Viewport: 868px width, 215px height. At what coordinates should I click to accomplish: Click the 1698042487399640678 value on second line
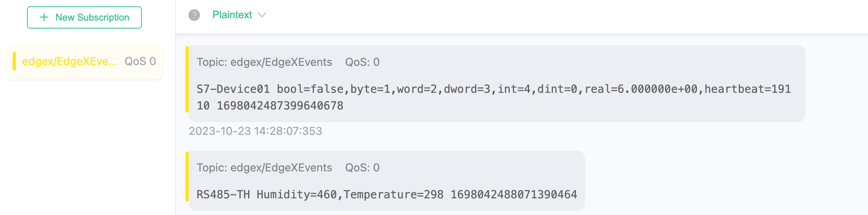point(280,106)
